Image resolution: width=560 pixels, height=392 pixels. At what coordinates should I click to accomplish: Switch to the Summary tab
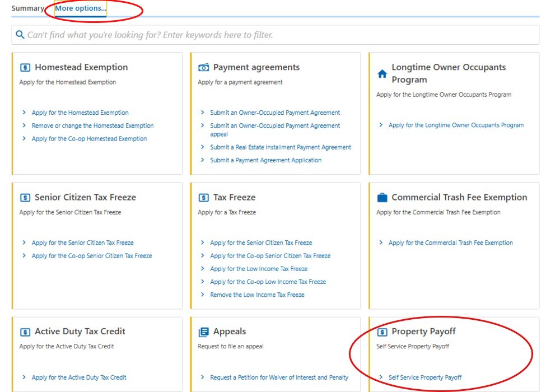click(27, 8)
